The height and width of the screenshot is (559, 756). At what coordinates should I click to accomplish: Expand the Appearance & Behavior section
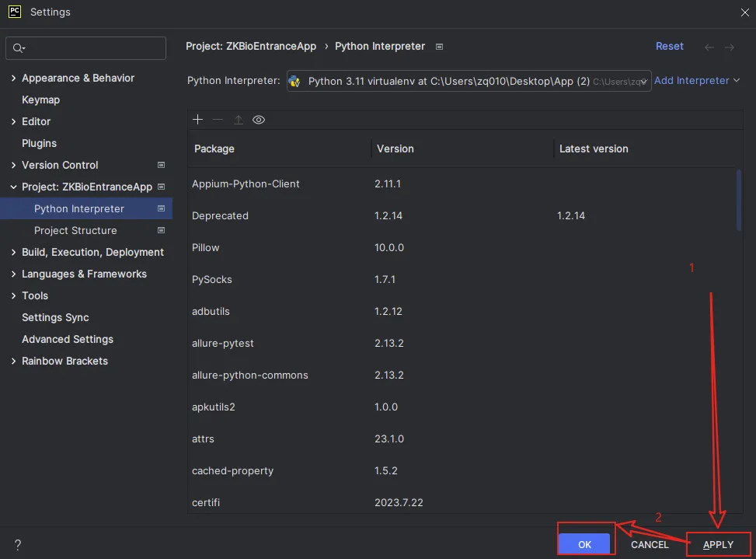click(x=14, y=79)
